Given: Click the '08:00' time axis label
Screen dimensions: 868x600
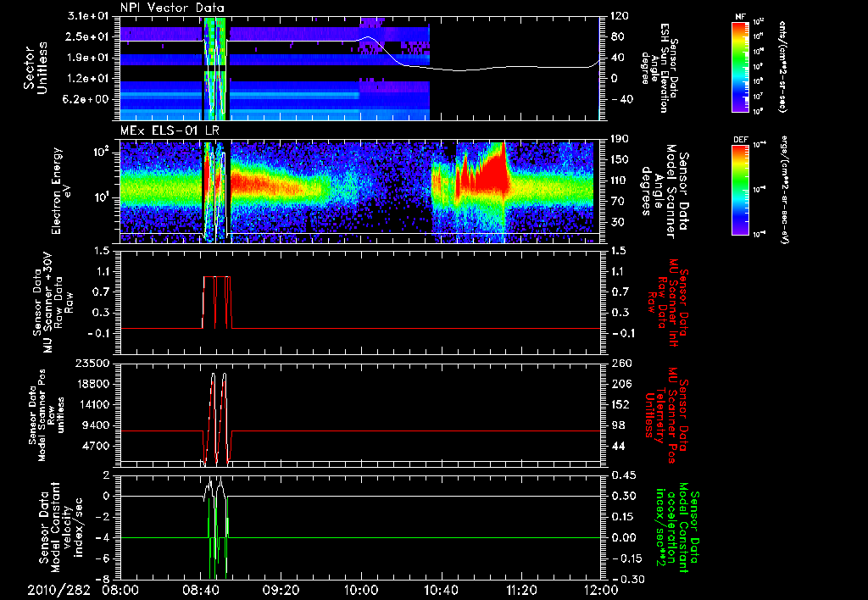Looking at the screenshot, I should click(x=120, y=590).
